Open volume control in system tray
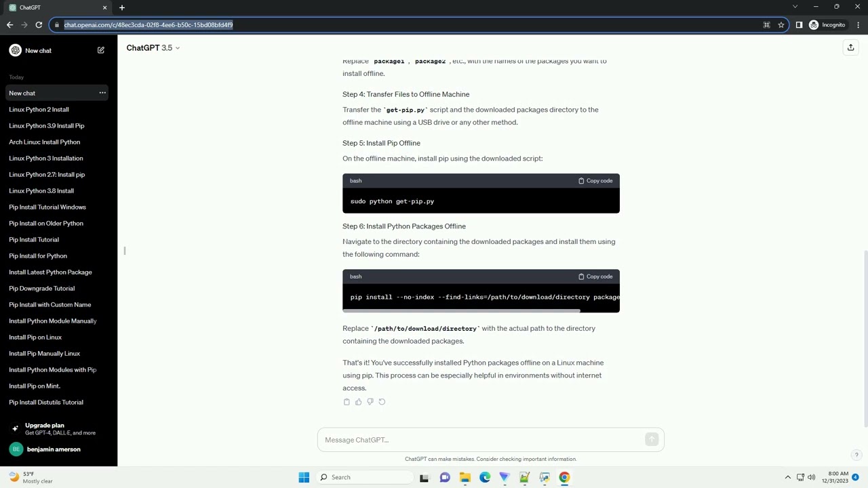 [812, 477]
